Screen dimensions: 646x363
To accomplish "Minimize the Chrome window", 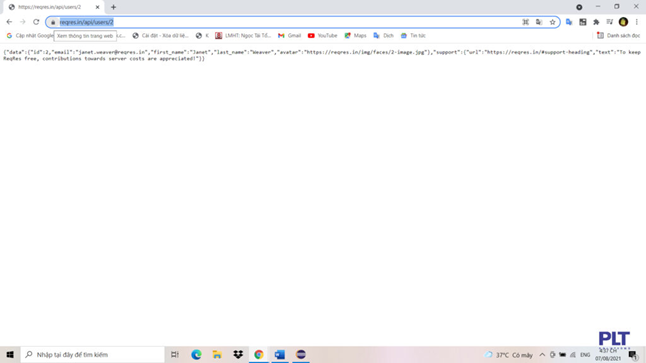I will 598,7.
